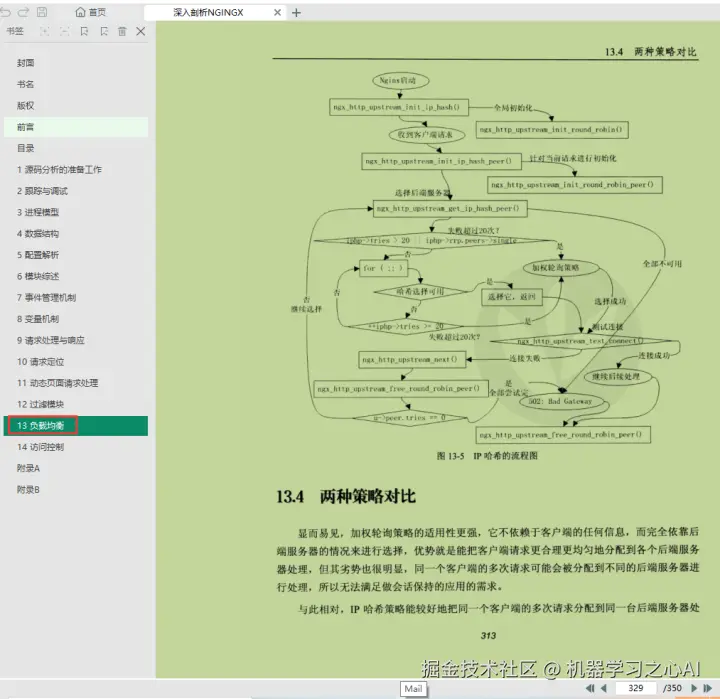This screenshot has width=720, height=699.
Task: Click the redo arrow icon
Action: pos(23,12)
